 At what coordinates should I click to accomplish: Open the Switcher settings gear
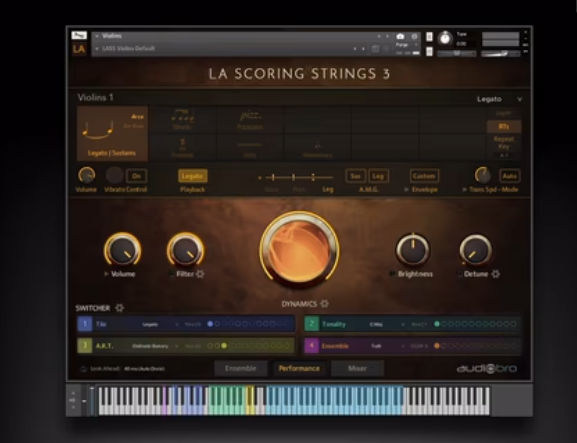[x=120, y=308]
